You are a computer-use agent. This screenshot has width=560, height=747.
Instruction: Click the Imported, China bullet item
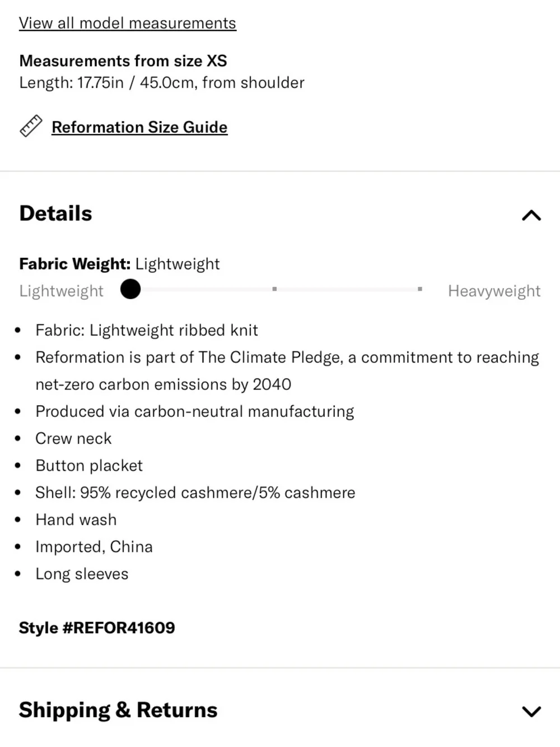(94, 546)
